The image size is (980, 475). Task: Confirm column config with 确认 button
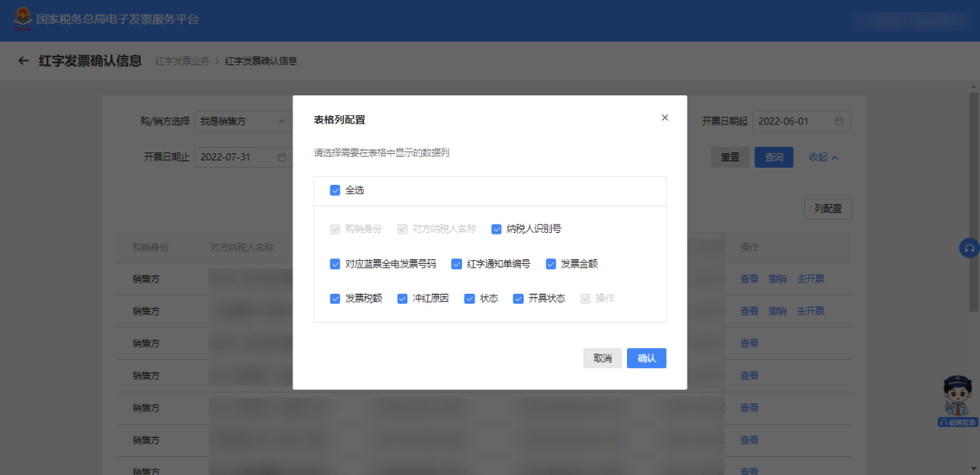(x=647, y=358)
